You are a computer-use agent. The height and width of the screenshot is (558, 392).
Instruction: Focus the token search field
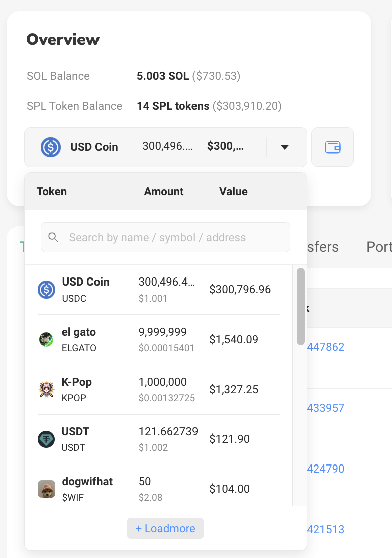point(165,237)
